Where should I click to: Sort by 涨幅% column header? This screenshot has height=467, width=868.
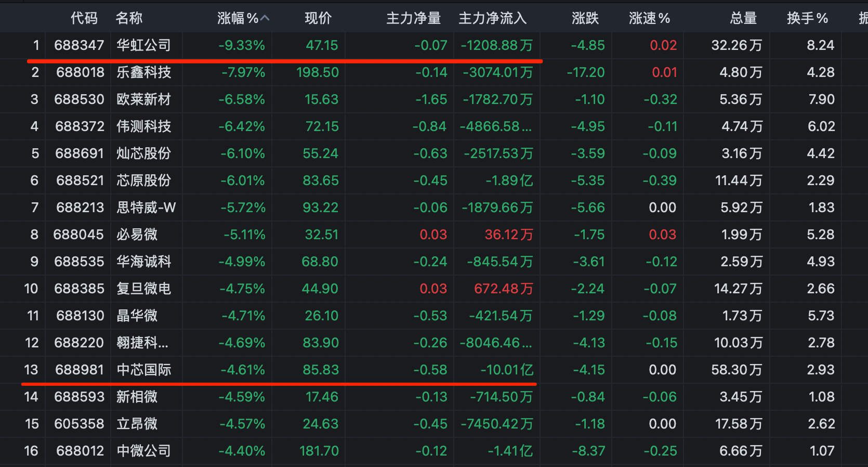click(238, 18)
